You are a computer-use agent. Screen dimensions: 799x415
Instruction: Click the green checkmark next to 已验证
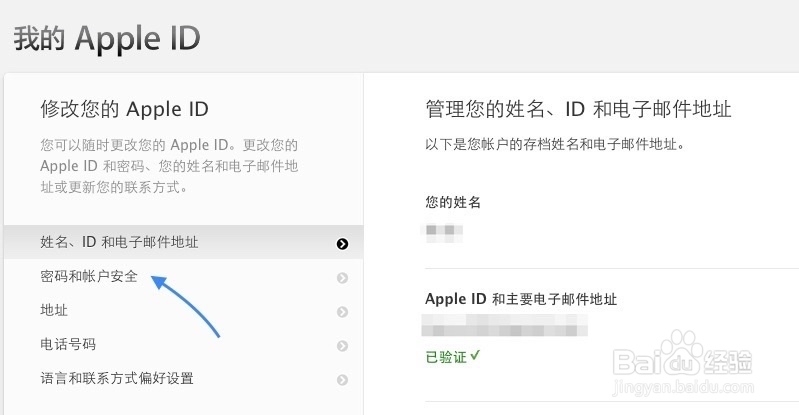point(475,355)
